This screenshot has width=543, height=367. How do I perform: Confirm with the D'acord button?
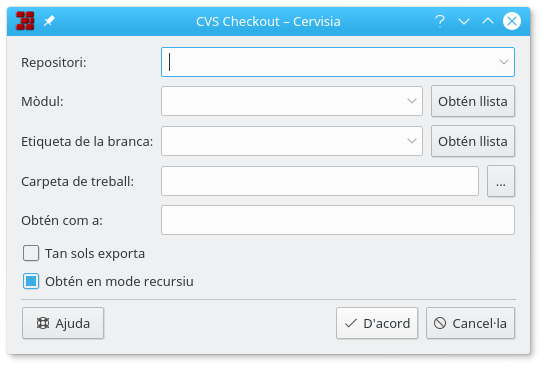pos(377,323)
